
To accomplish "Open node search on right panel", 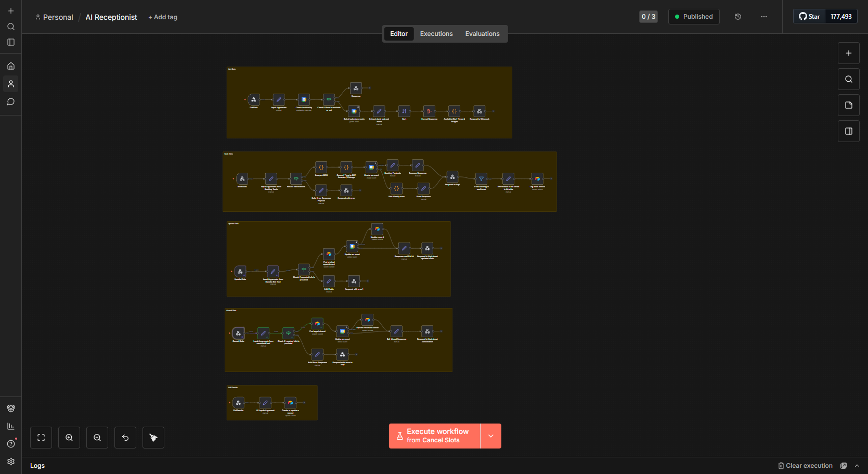I will 848,79.
